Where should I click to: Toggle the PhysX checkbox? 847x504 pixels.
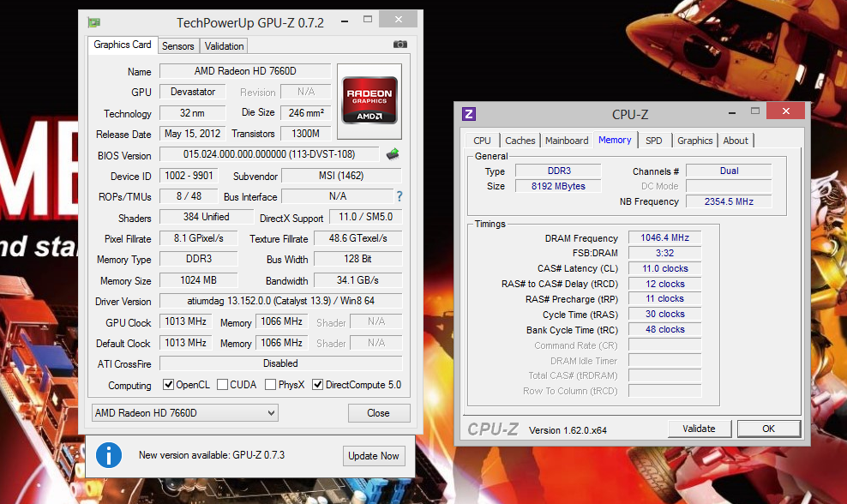coord(271,385)
